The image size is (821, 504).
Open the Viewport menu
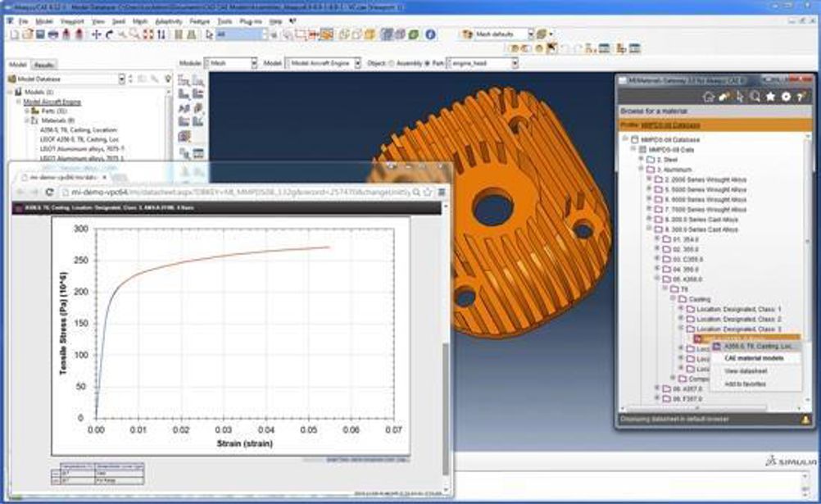click(72, 21)
